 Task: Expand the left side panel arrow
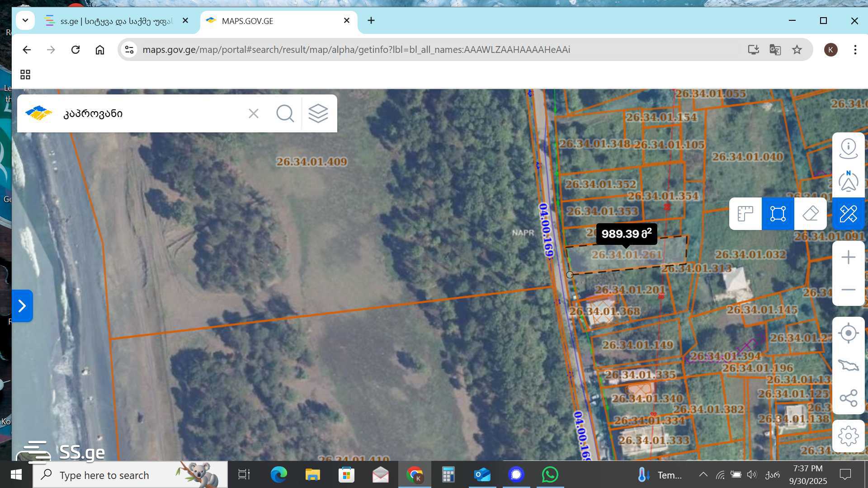click(x=22, y=306)
